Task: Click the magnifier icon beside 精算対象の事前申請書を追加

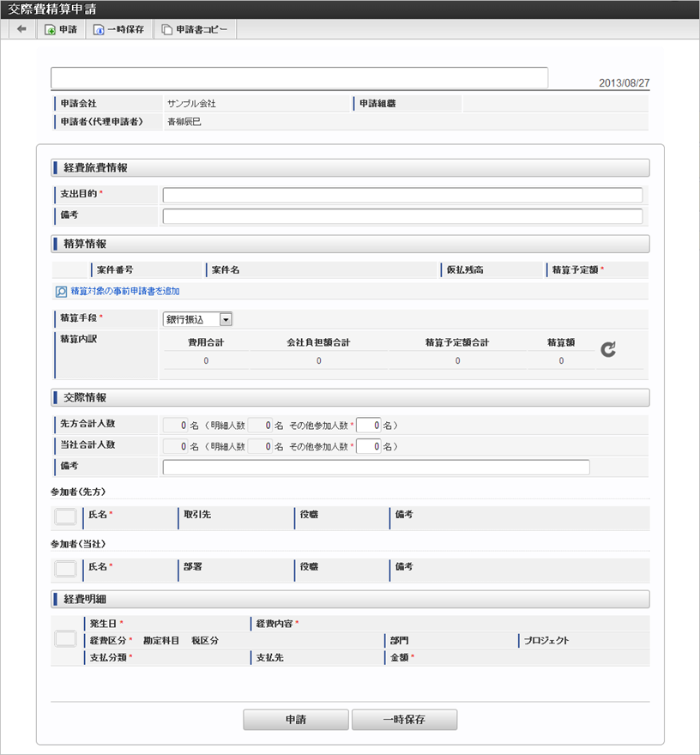Action: coord(61,292)
